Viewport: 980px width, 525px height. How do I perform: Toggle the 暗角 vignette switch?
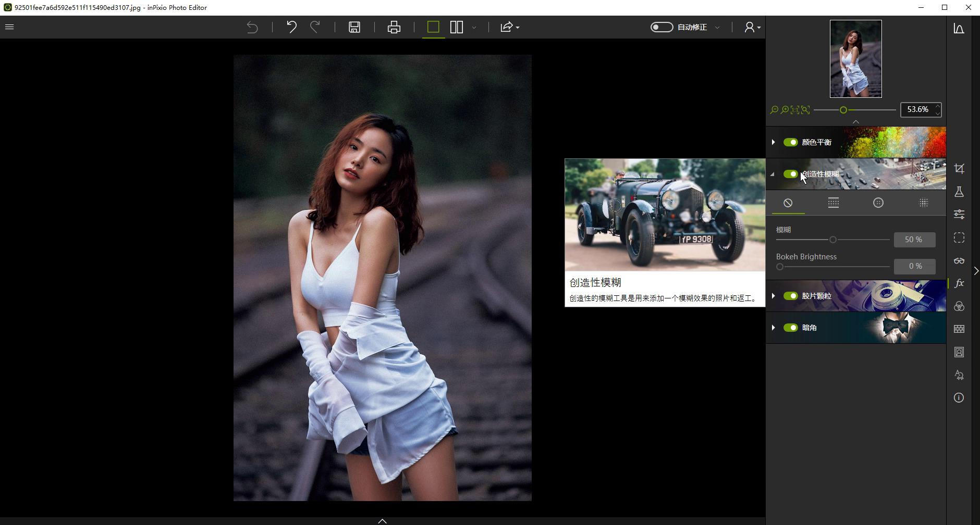[x=791, y=328]
